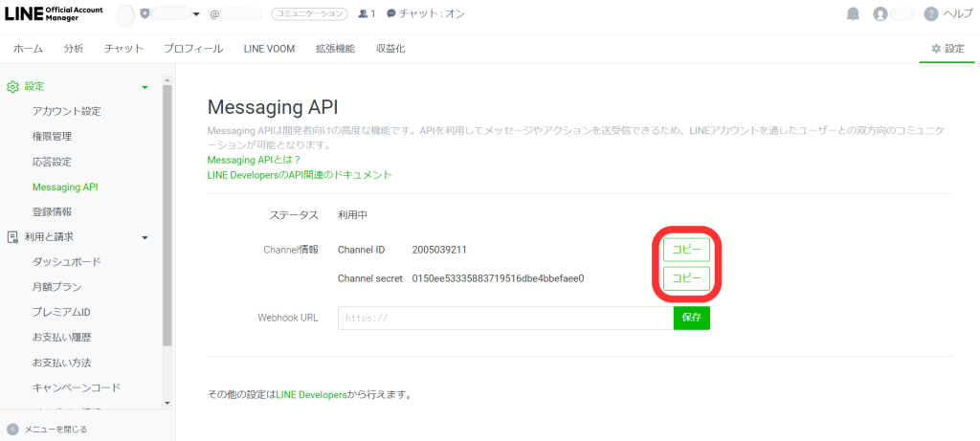The height and width of the screenshot is (441, 980).
Task: Click the Channel ID number 2005039211
Action: pos(439,250)
